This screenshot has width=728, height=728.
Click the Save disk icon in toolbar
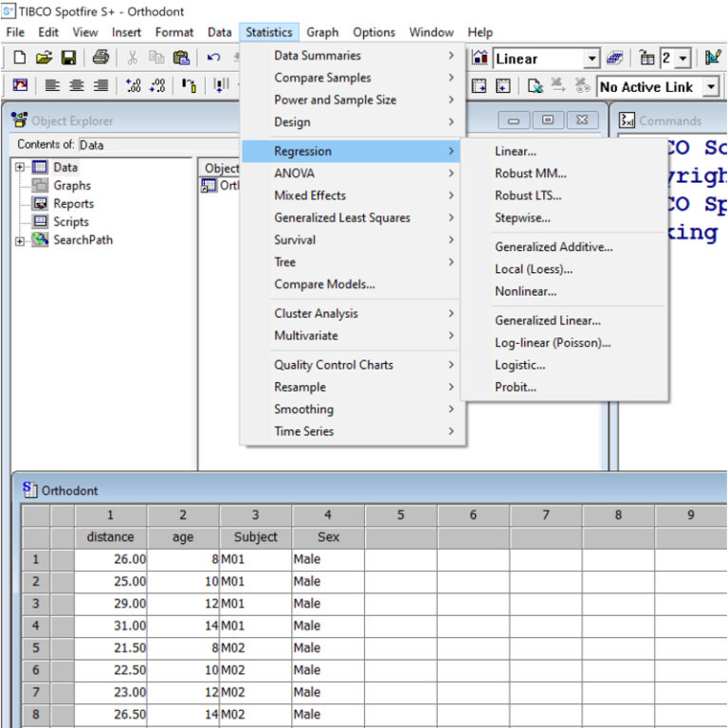pos(68,59)
